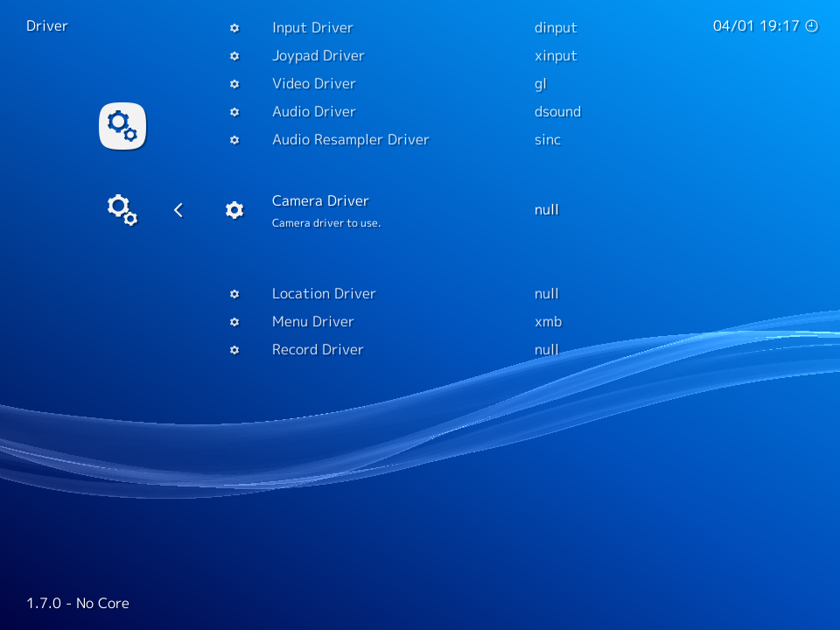Select the dsound value for Audio Driver
Screen dimensions: 840x630
557,111
